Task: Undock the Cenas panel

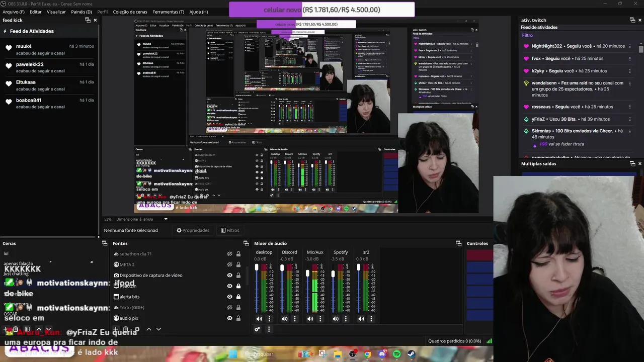Action: coord(105,243)
